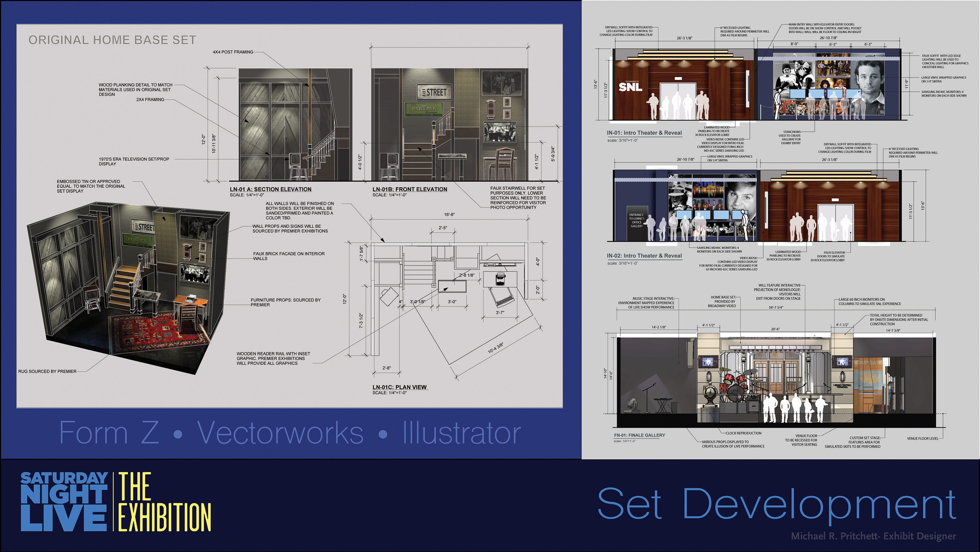
Task: Select "Michael R. Pritchett- Exhibit Designer" credit
Action: (874, 536)
